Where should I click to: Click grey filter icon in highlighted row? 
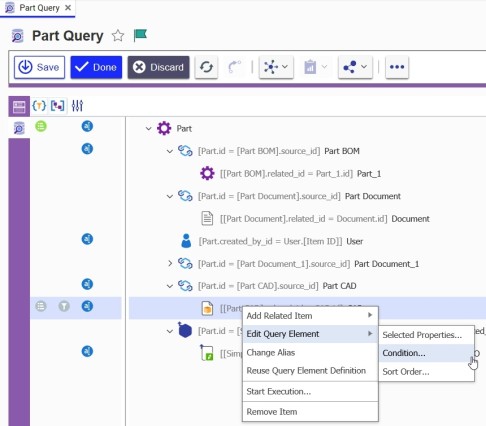(64, 306)
